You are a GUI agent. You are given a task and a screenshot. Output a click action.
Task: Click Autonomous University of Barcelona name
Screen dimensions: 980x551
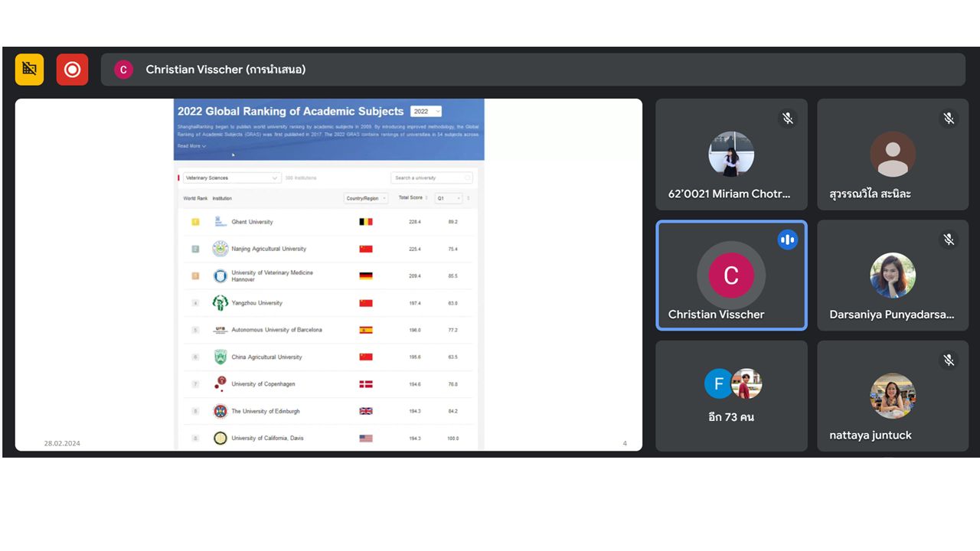point(276,330)
